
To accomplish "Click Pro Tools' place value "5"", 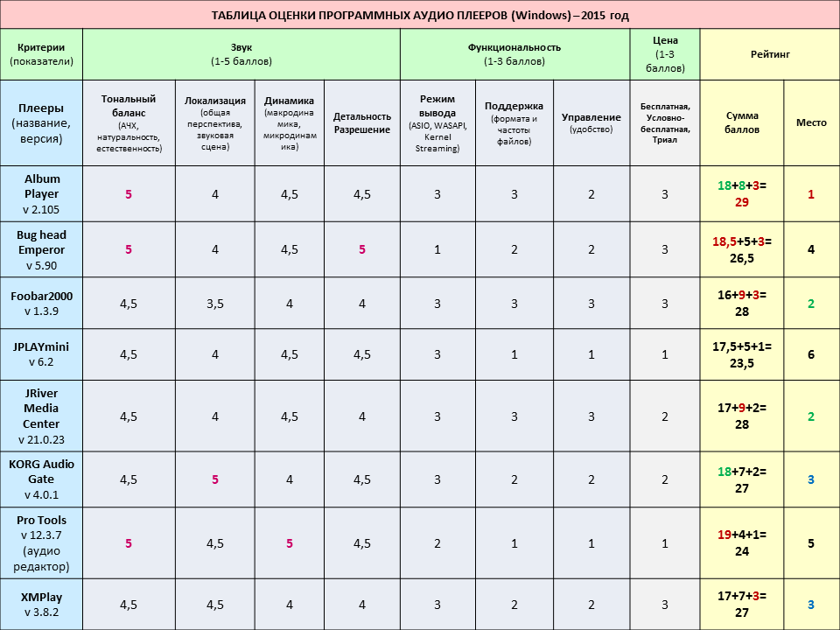I will [x=811, y=543].
